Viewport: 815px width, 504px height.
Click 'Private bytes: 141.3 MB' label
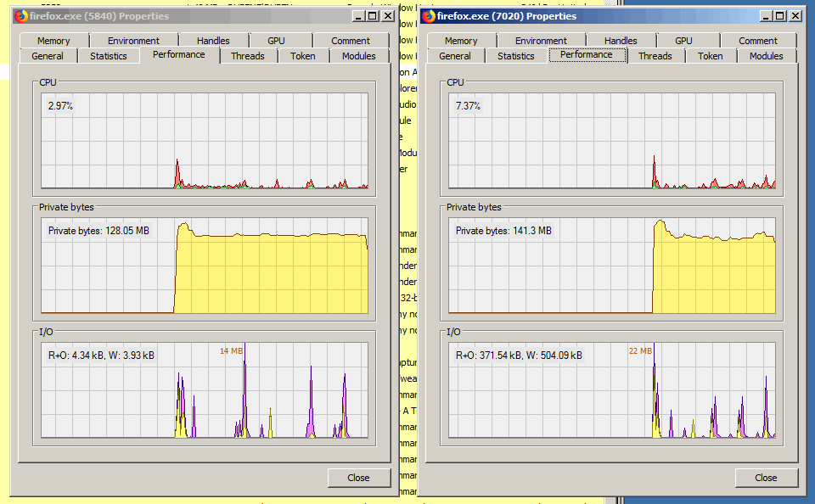point(503,231)
